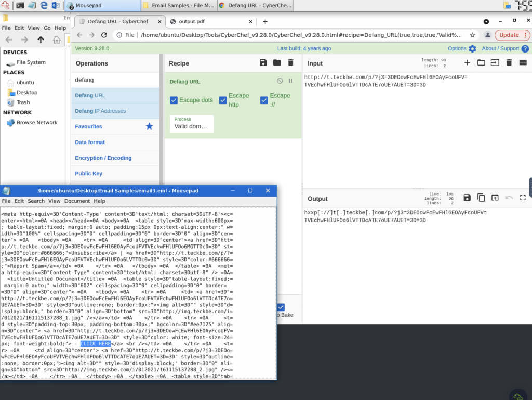Open Mousepad File menu
The height and width of the screenshot is (400, 532).
pyautogui.click(x=6, y=201)
